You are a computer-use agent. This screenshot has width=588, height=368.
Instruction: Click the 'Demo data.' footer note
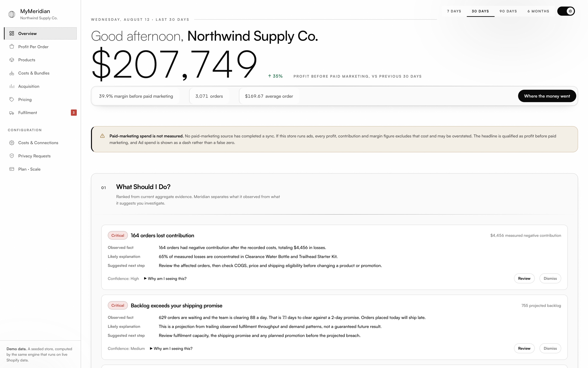(x=39, y=354)
